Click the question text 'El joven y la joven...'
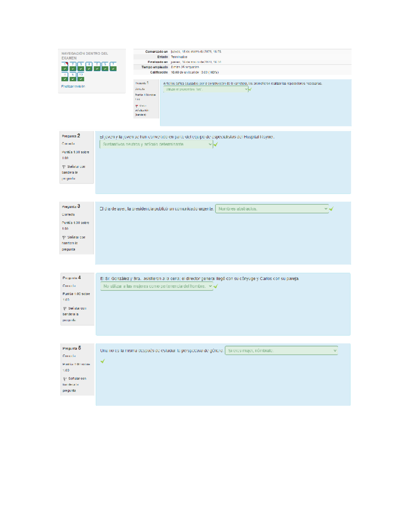This screenshot has height=532, width=411. (187, 137)
